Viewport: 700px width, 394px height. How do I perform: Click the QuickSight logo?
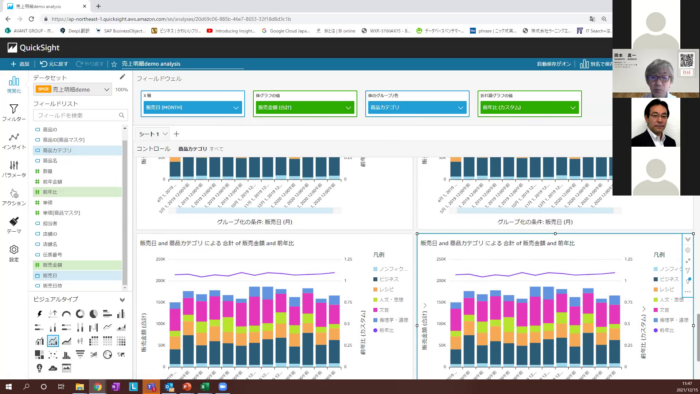pyautogui.click(x=33, y=48)
